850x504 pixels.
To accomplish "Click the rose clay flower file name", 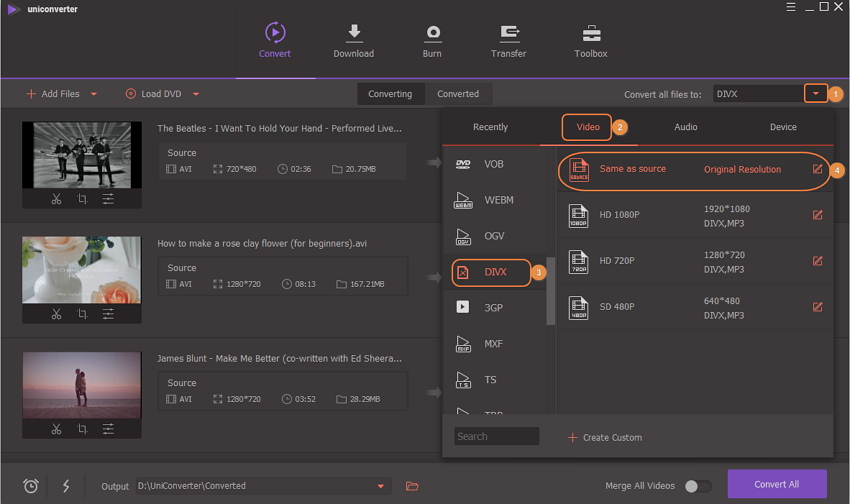I will 262,243.
